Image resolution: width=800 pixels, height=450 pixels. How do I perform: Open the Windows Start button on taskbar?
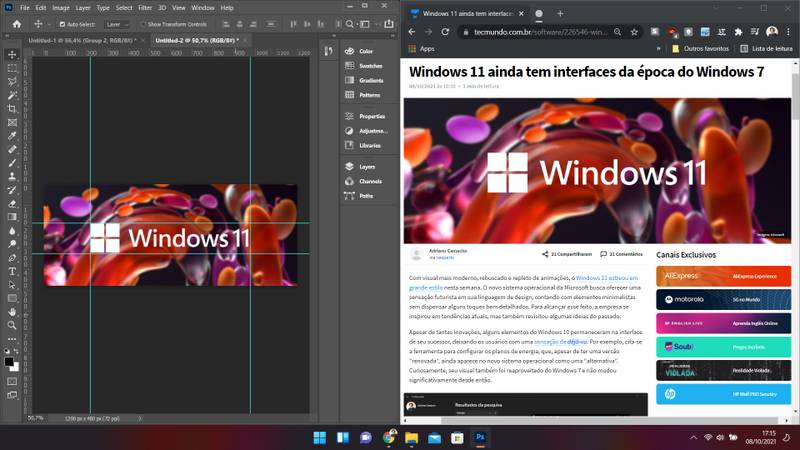(320, 438)
